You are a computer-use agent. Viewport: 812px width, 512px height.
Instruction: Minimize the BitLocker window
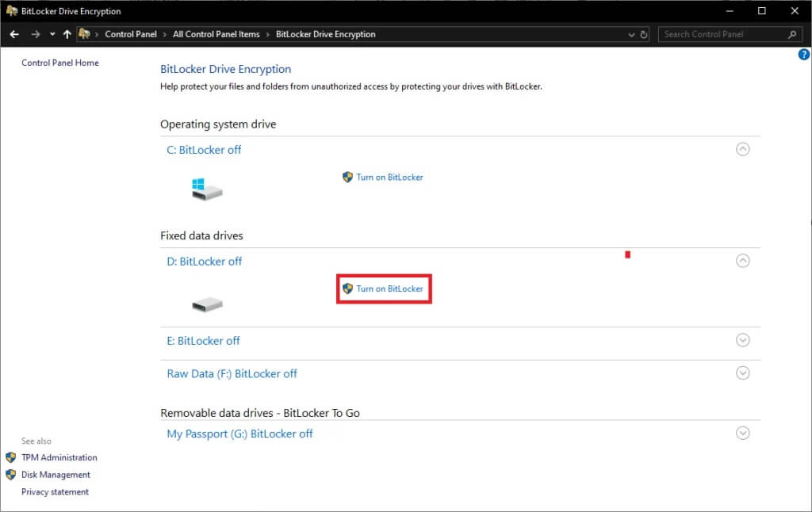click(x=730, y=11)
